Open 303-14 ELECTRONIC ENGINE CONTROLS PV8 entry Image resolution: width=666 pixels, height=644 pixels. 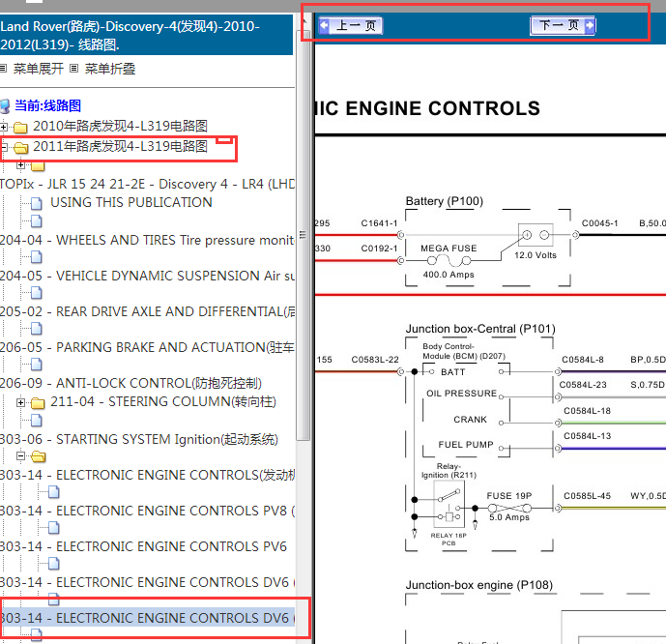click(147, 511)
